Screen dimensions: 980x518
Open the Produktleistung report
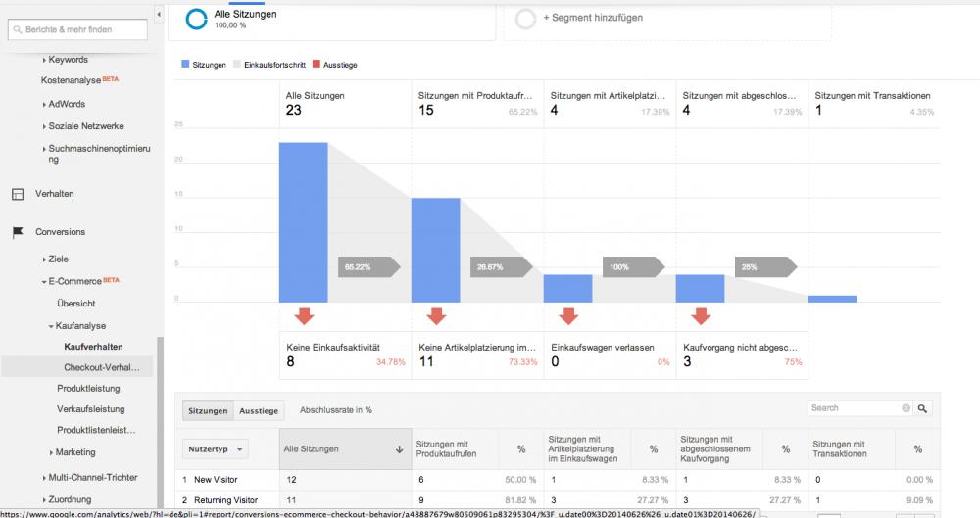[88, 388]
